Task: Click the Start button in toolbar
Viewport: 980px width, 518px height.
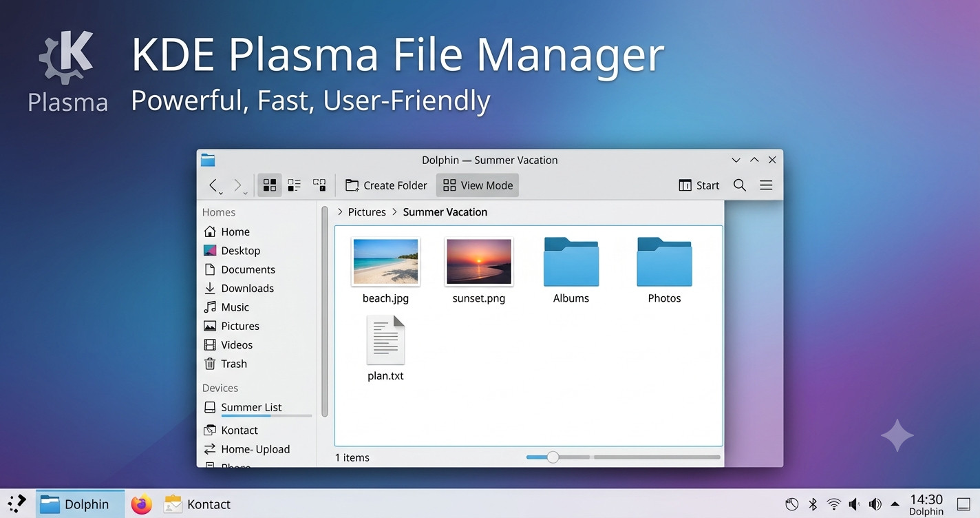Action: [699, 185]
